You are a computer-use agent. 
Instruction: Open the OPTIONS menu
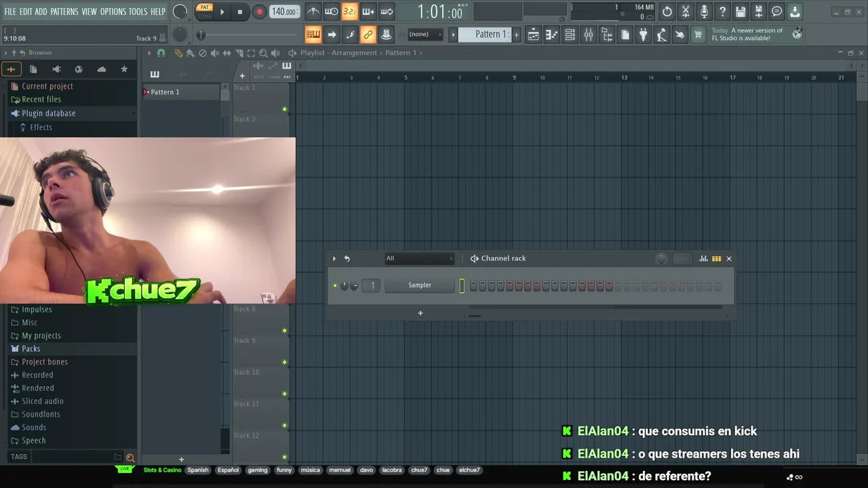coord(113,12)
